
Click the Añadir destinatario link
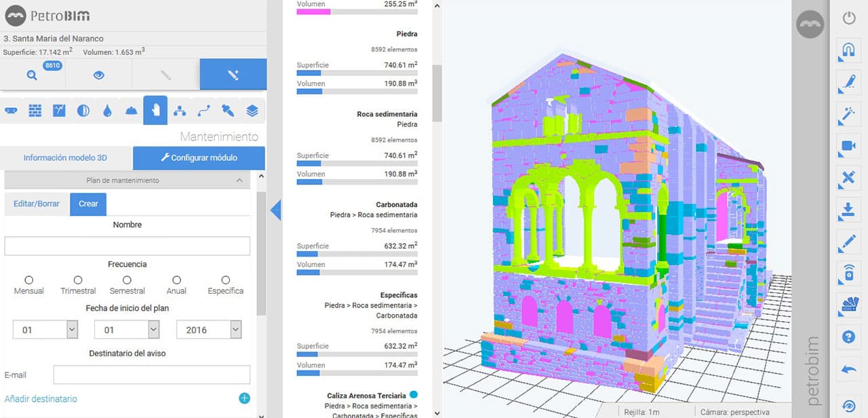[41, 399]
